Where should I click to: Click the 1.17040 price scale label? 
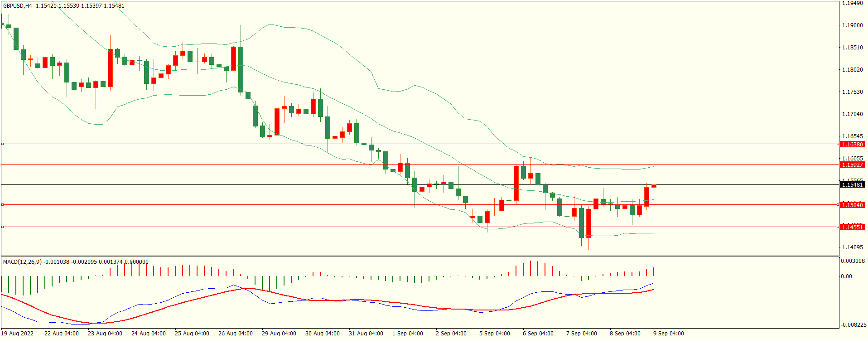[853, 114]
